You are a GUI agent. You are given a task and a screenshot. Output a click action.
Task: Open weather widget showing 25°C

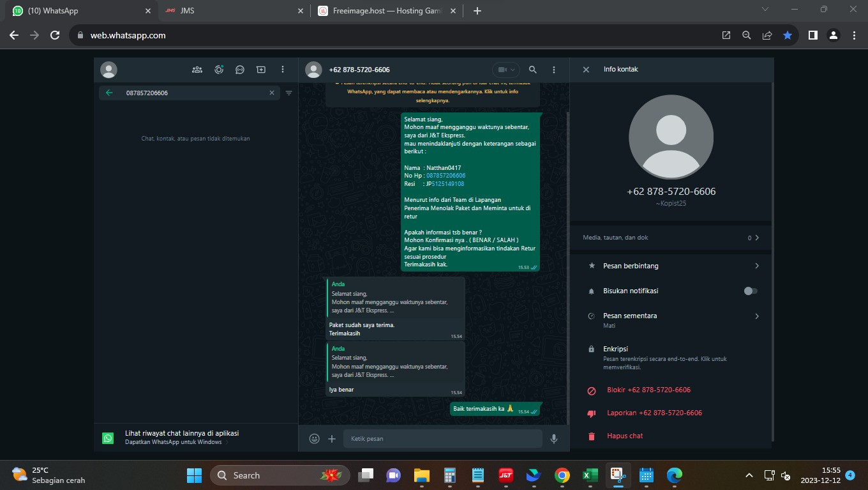(x=49, y=475)
